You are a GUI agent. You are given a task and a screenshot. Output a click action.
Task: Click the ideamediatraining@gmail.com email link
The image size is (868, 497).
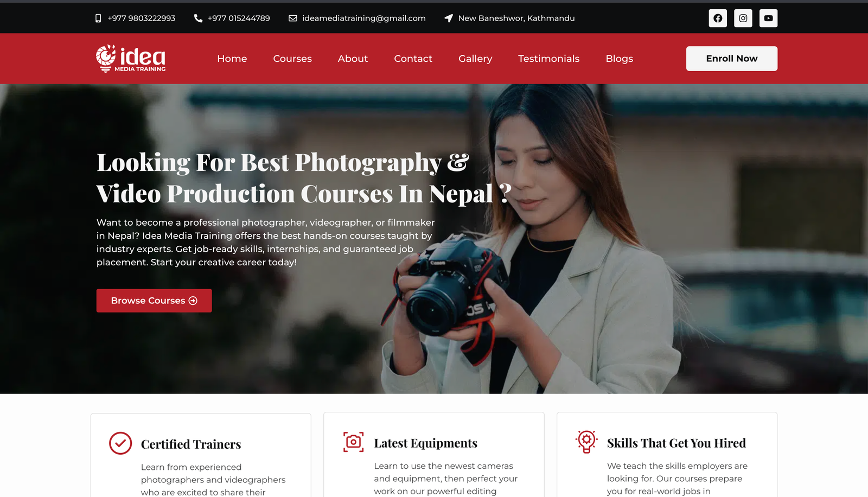pos(363,18)
